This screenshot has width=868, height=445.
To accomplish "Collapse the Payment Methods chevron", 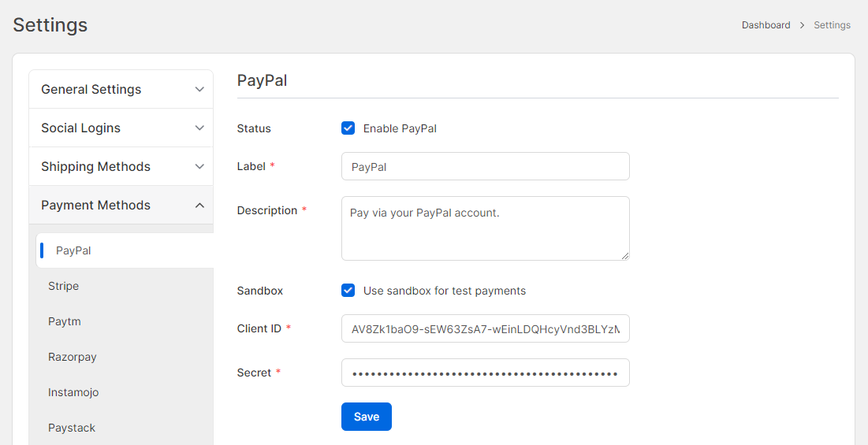I will (x=199, y=206).
